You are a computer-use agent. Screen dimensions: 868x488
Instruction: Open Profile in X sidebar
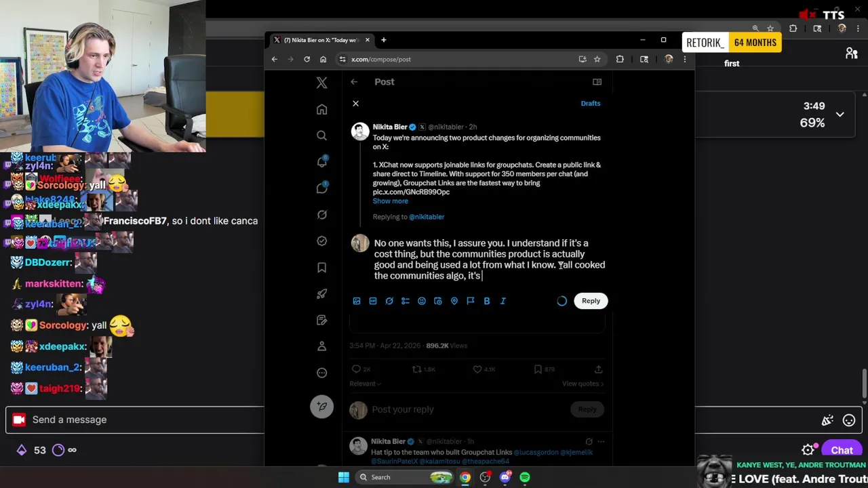(321, 346)
